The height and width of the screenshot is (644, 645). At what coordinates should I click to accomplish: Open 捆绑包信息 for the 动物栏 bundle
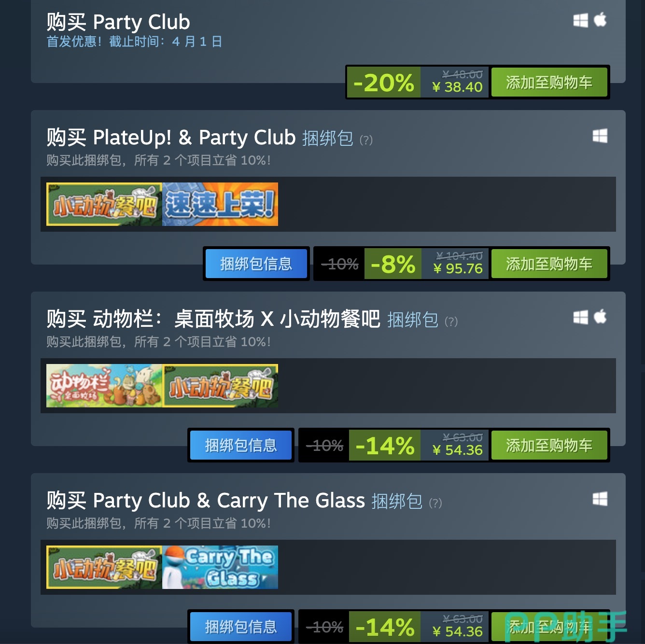[241, 445]
